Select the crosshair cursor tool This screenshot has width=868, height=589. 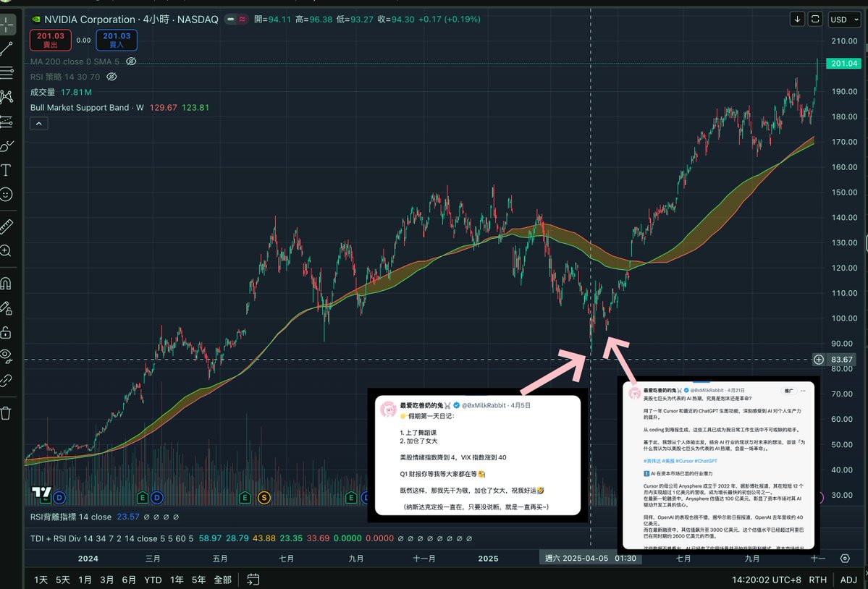tap(7, 24)
